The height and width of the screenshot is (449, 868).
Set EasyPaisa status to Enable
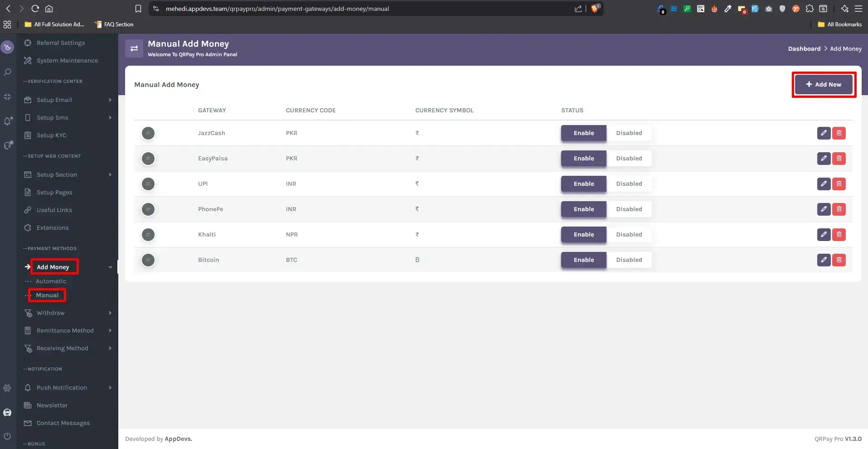point(584,159)
